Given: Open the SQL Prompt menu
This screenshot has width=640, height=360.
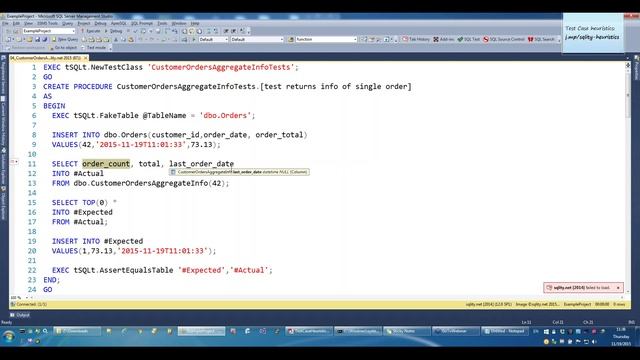Looking at the screenshot, I should click(141, 24).
